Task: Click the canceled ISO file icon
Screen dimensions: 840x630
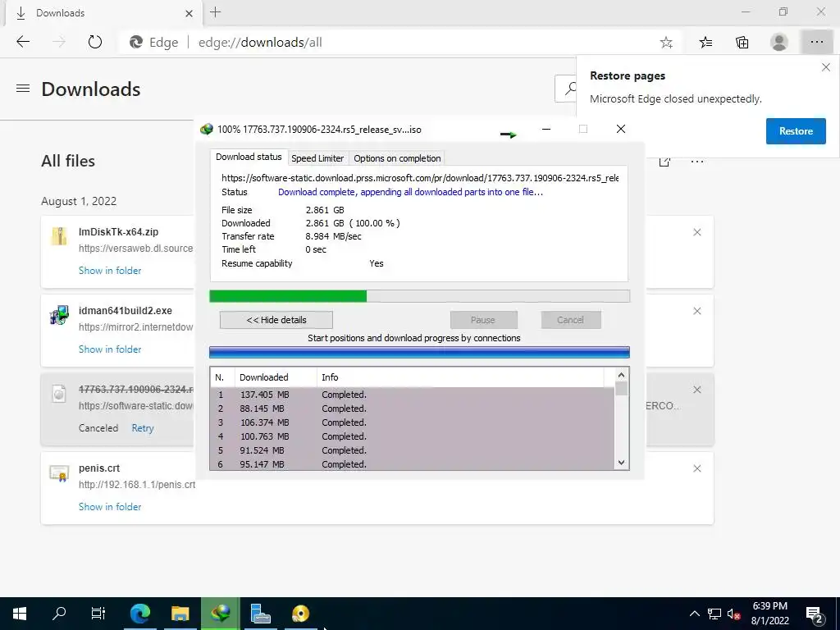Action: click(59, 395)
